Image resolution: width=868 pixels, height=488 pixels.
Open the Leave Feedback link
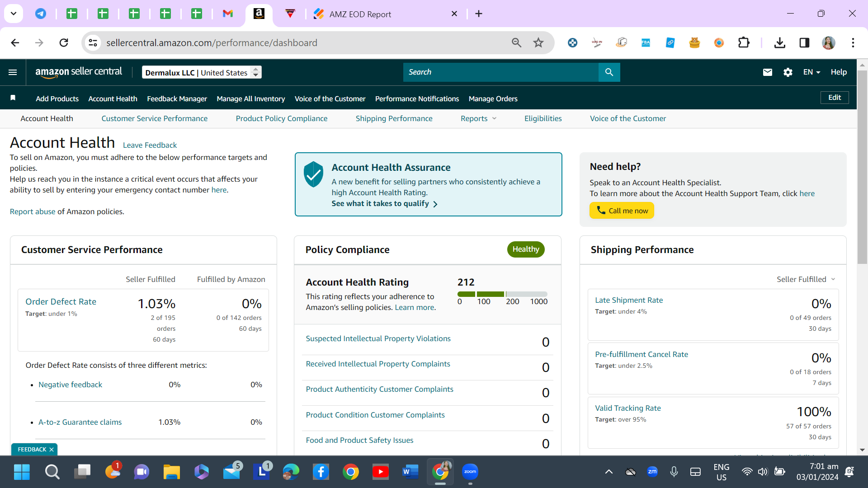pos(150,145)
